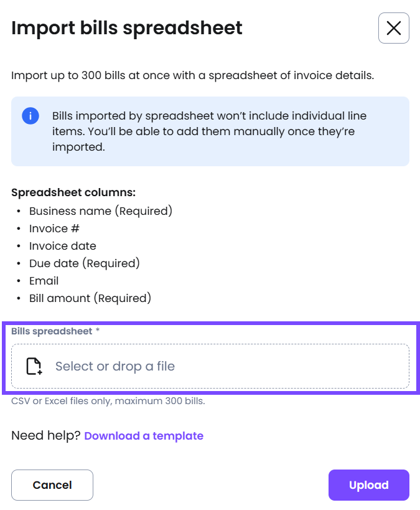Select the Business name (Required) list item
The image size is (420, 510).
click(x=101, y=211)
